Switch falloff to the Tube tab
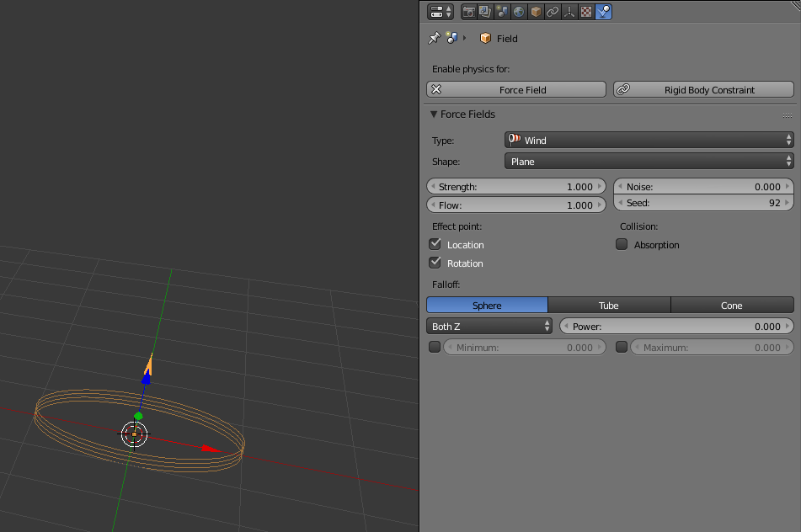The height and width of the screenshot is (532, 801). (608, 305)
